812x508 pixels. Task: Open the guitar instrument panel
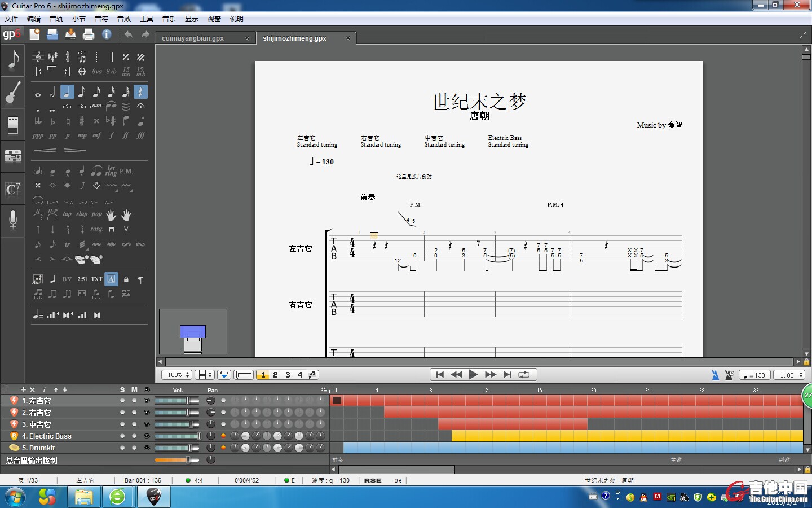pos(12,93)
